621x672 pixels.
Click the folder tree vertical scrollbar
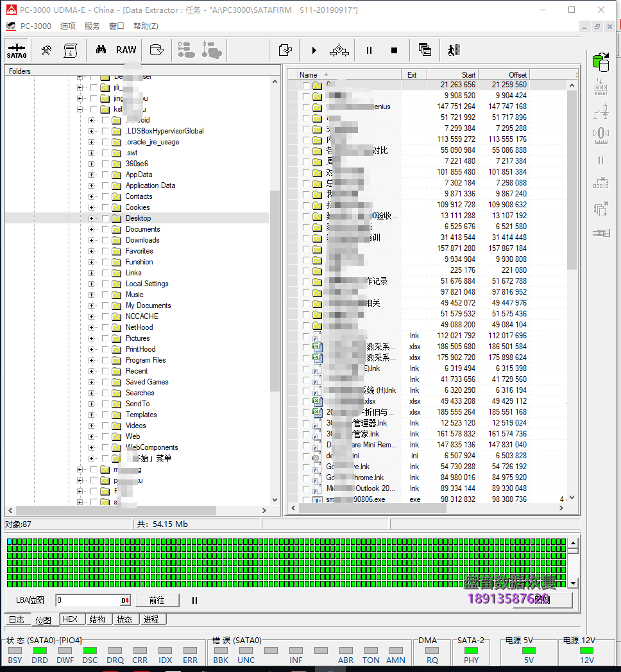click(x=275, y=291)
